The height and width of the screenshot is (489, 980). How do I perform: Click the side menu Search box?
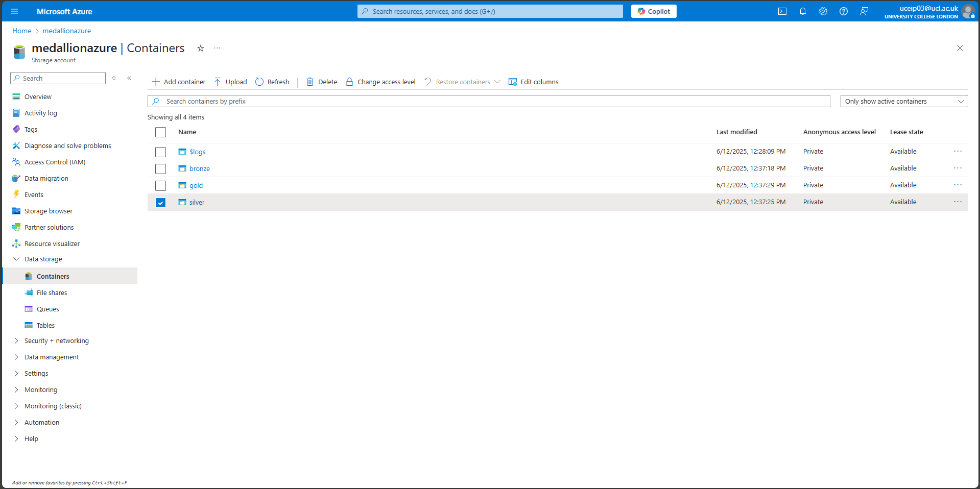tap(58, 78)
